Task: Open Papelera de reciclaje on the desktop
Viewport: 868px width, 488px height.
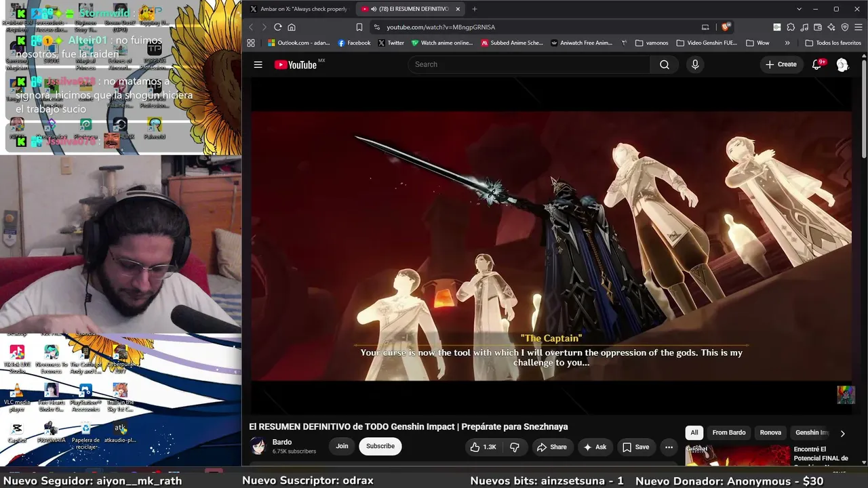Action: tap(85, 435)
